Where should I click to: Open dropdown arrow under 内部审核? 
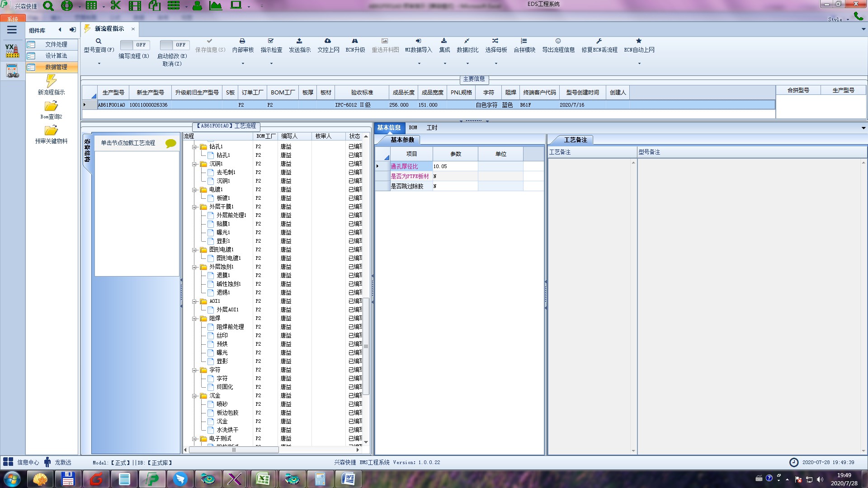243,64
